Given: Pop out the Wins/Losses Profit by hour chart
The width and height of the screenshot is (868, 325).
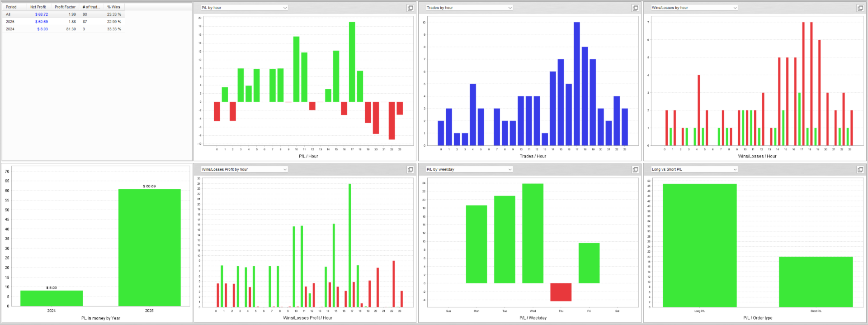Looking at the screenshot, I should coord(410,169).
